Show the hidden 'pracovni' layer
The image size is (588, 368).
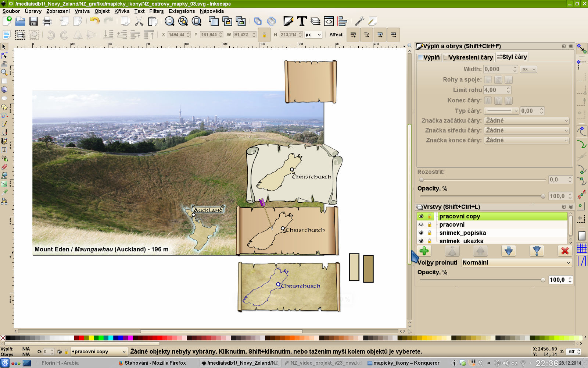point(420,224)
